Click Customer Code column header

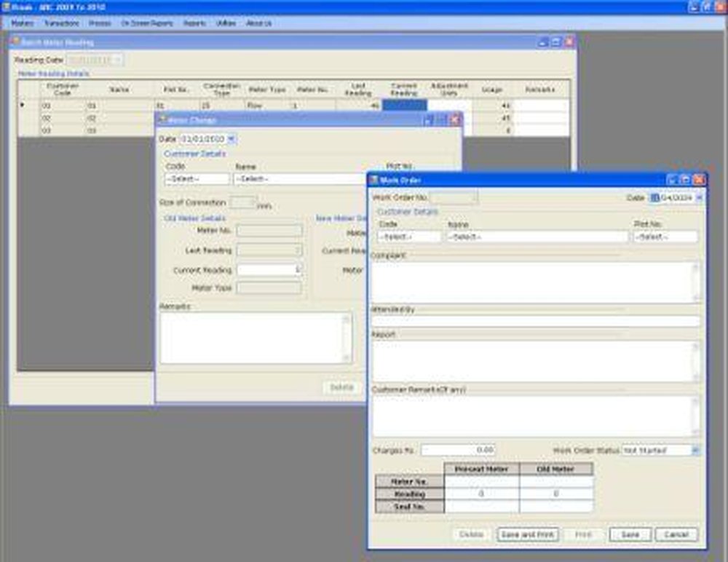62,89
